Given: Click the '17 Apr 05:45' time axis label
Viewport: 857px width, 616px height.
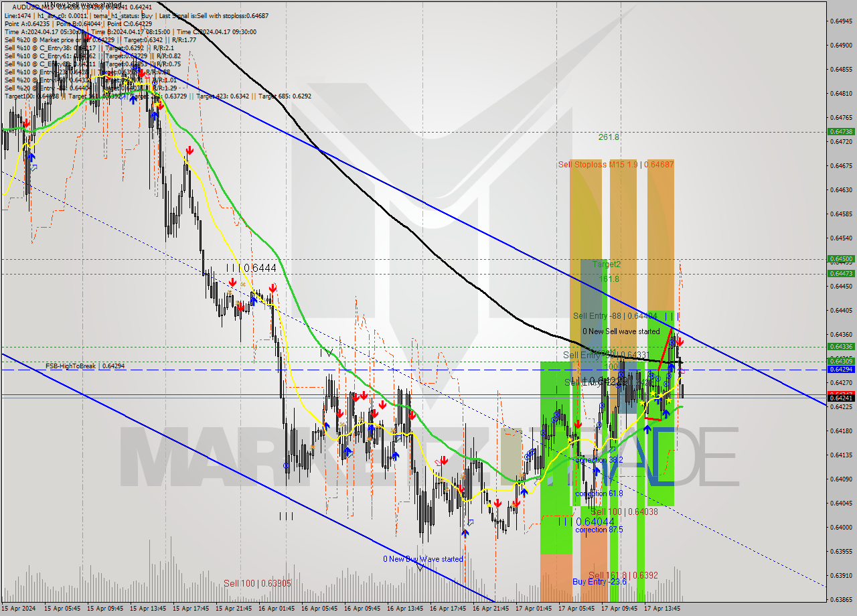Looking at the screenshot, I should [576, 609].
